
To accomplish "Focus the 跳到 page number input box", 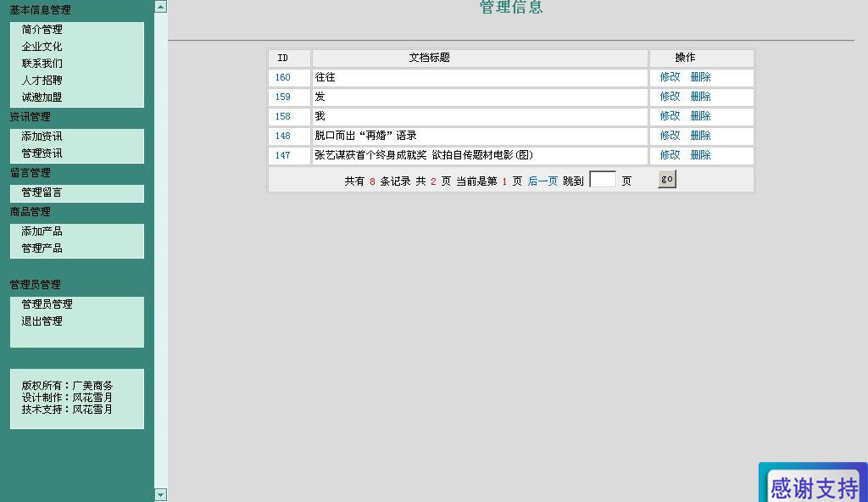I will [603, 180].
